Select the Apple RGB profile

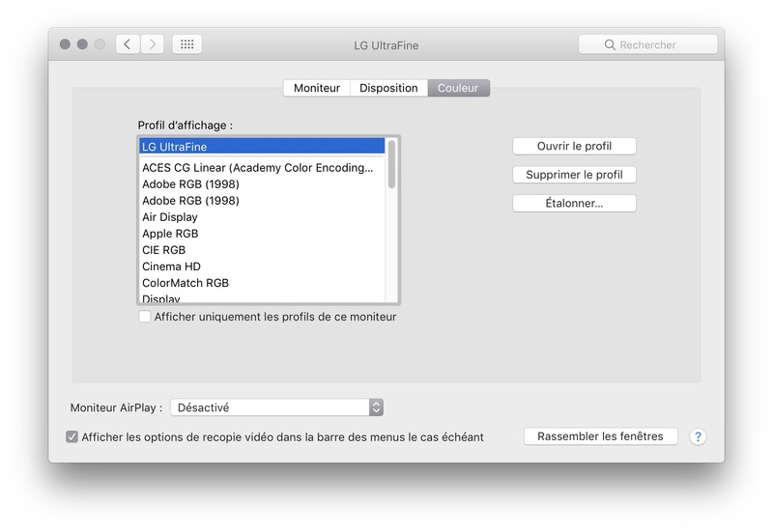[x=262, y=234]
